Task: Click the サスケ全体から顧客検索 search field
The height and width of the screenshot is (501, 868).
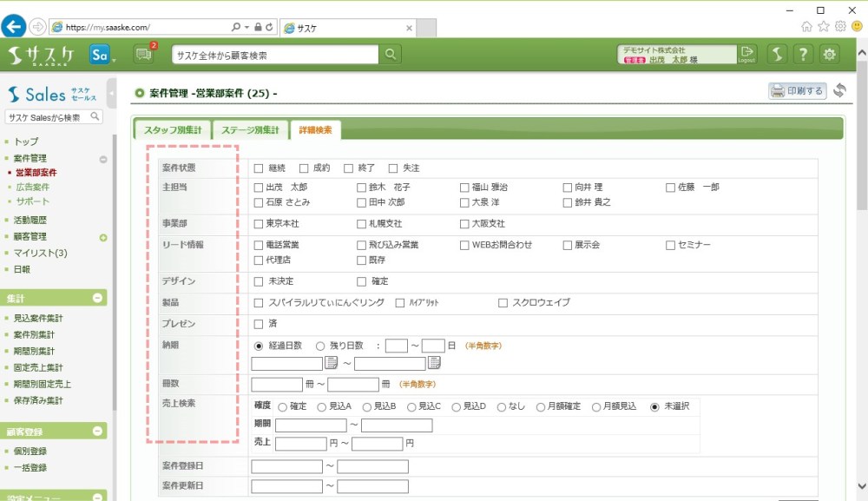Action: [x=275, y=55]
